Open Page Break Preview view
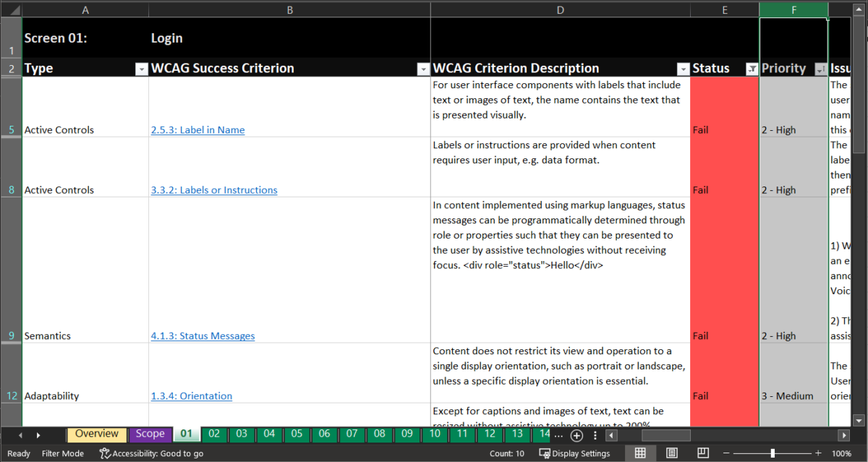This screenshot has width=868, height=462. (702, 453)
